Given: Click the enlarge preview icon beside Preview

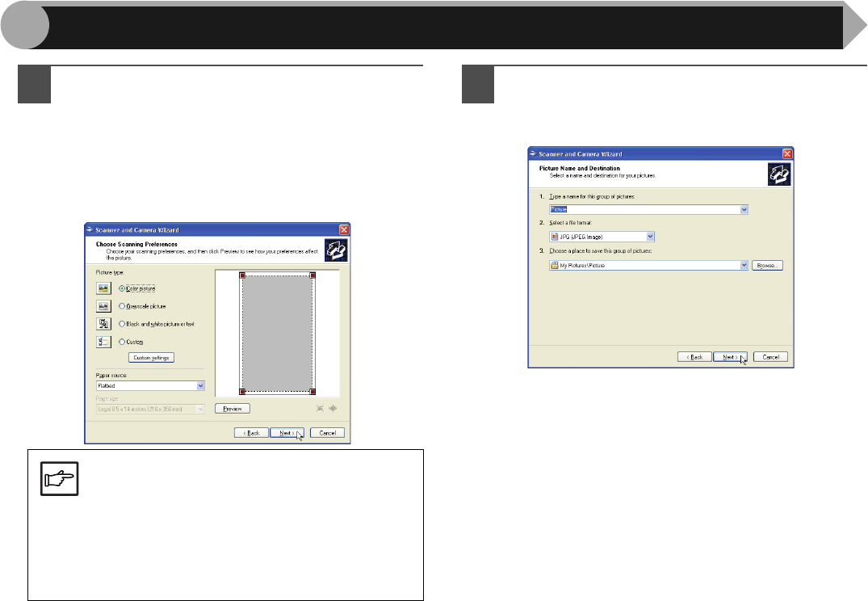Looking at the screenshot, I should [320, 408].
